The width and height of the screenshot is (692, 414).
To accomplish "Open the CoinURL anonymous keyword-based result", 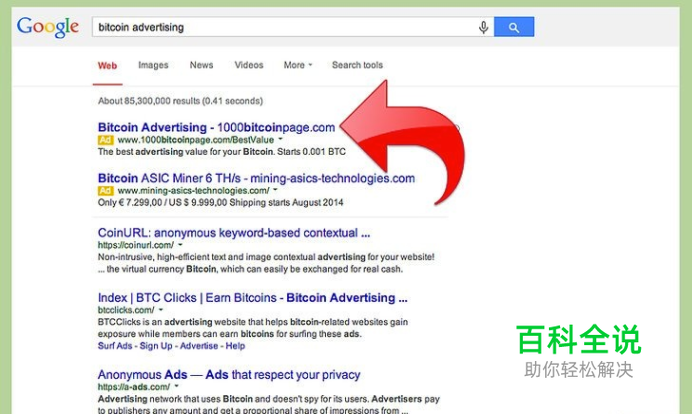I will pyautogui.click(x=234, y=233).
